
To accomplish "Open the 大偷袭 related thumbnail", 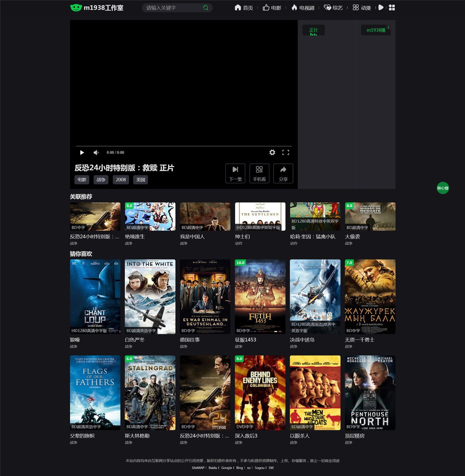I will [x=370, y=217].
